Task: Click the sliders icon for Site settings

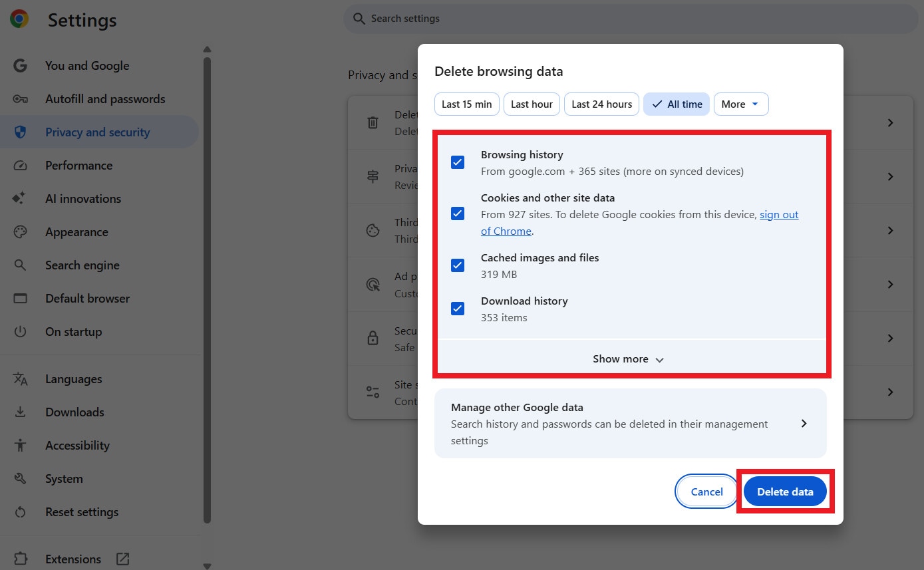Action: coord(373,392)
